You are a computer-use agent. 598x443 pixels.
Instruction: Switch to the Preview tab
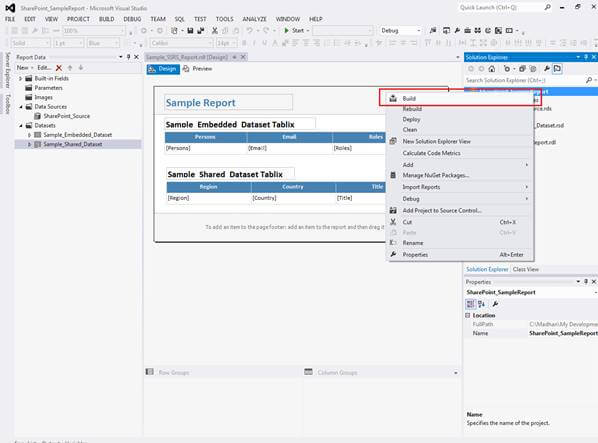198,69
